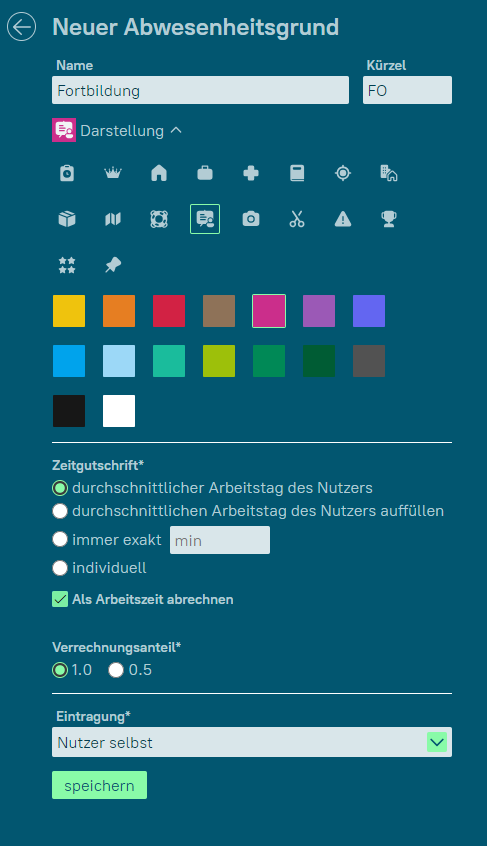Pick the orange color swatch
This screenshot has width=487, height=846.
point(119,311)
